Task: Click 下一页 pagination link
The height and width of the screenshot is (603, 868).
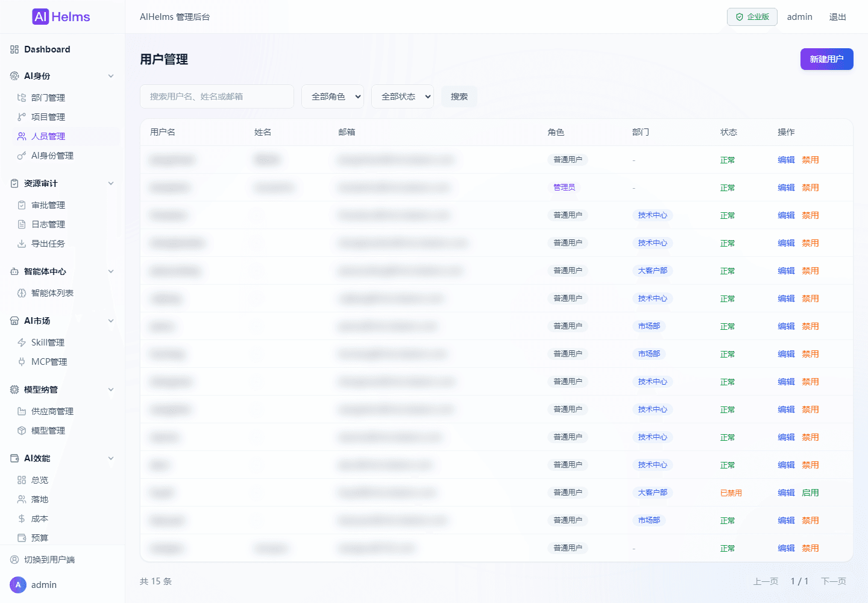Action: pos(834,581)
